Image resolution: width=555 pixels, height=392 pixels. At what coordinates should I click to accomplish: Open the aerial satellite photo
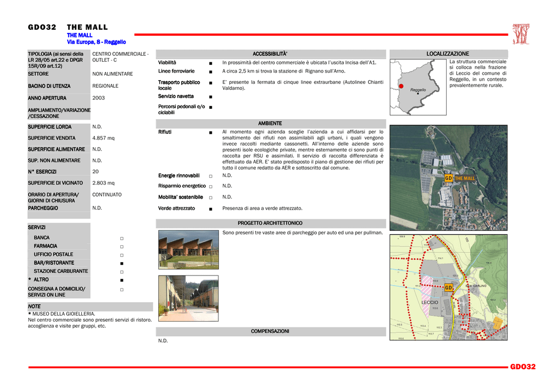pyautogui.click(x=448, y=178)
